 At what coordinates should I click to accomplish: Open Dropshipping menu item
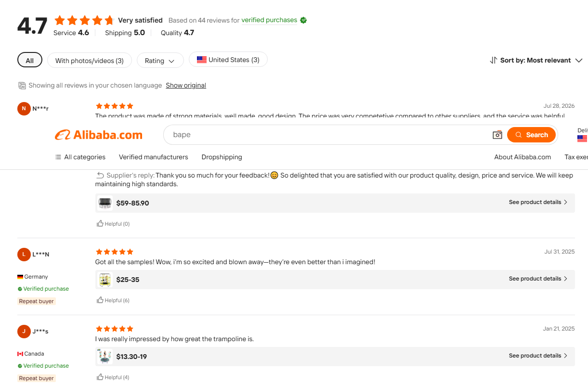coord(222,157)
